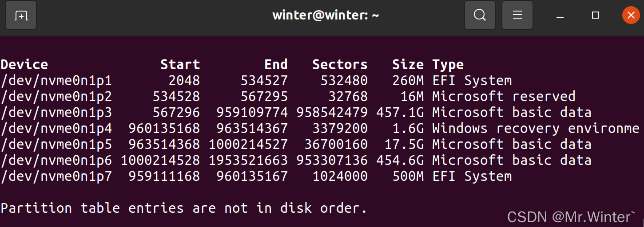Click the Size column header
The image size is (644, 227).
(x=408, y=65)
